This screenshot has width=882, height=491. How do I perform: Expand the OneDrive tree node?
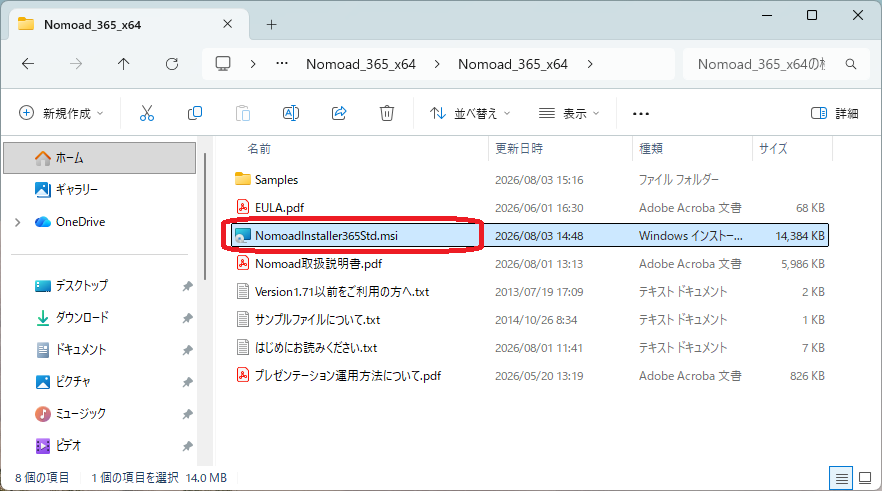tap(17, 222)
